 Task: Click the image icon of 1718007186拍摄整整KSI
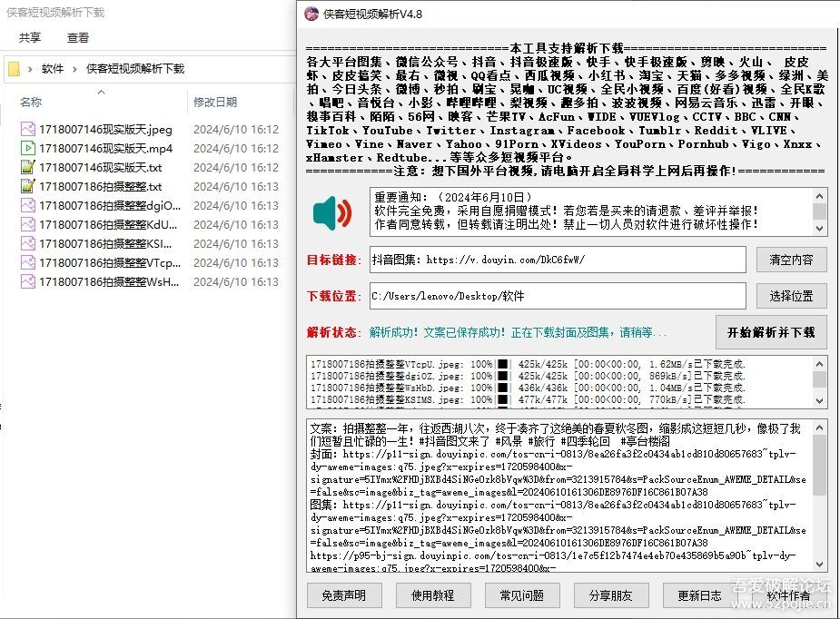point(28,243)
